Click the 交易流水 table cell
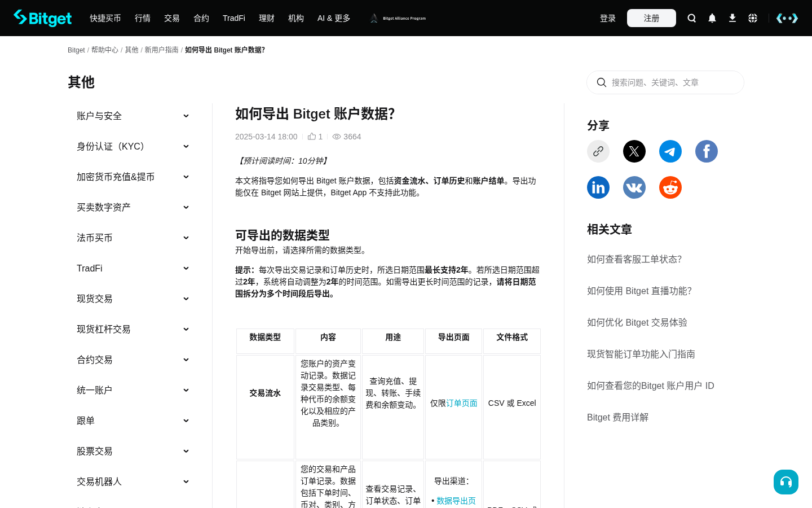The height and width of the screenshot is (508, 812). (265, 407)
